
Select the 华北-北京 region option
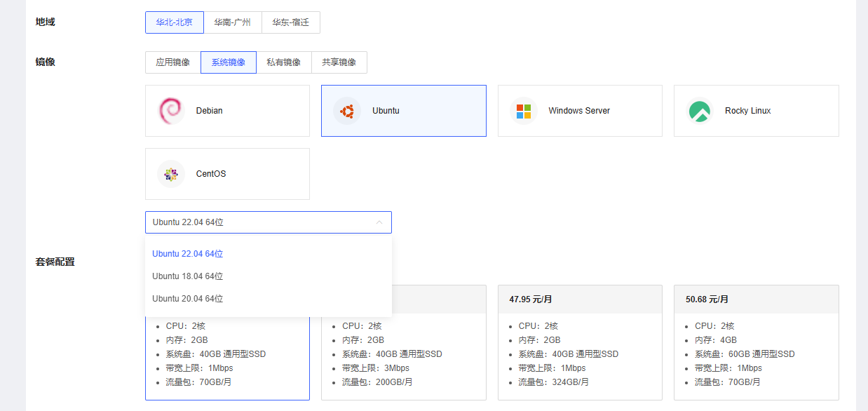tap(175, 22)
